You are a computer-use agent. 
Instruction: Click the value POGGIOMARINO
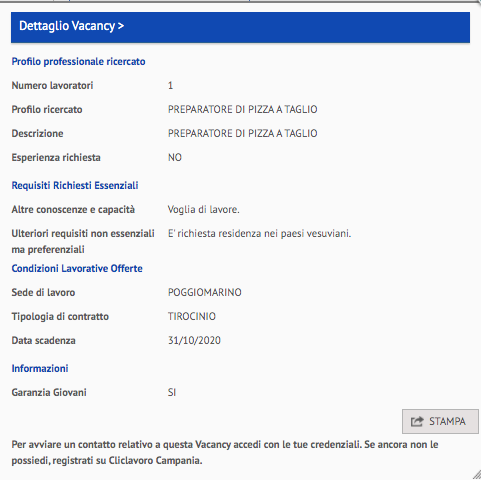[205, 292]
